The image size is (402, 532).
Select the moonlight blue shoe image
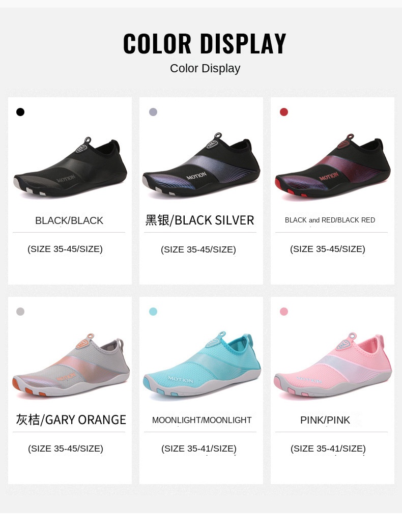pyautogui.click(x=202, y=365)
